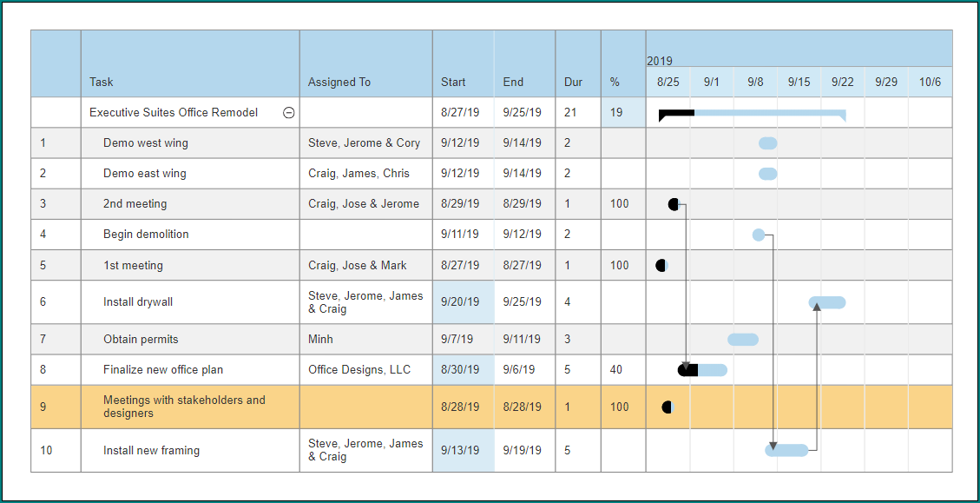Click the Demo west wing Gantt bar

click(768, 143)
